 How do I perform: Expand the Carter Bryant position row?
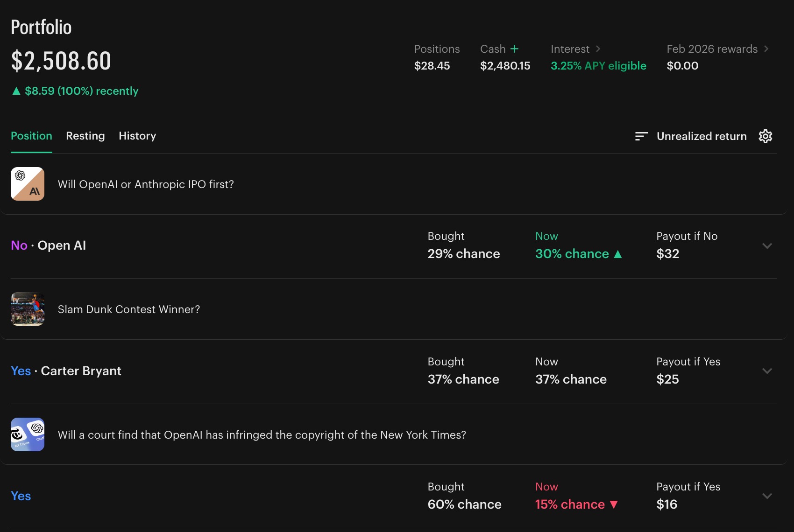click(767, 371)
